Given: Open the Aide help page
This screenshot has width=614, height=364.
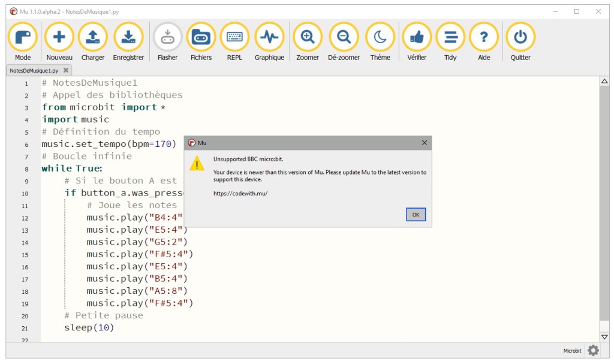Looking at the screenshot, I should (484, 38).
